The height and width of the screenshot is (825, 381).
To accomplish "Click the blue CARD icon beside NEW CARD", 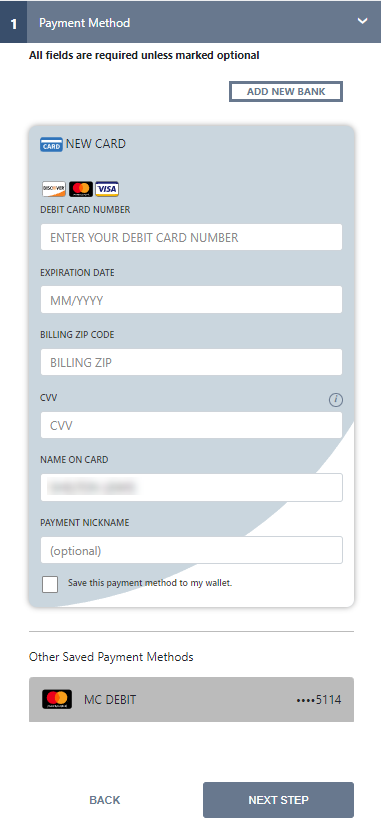I will tap(51, 144).
